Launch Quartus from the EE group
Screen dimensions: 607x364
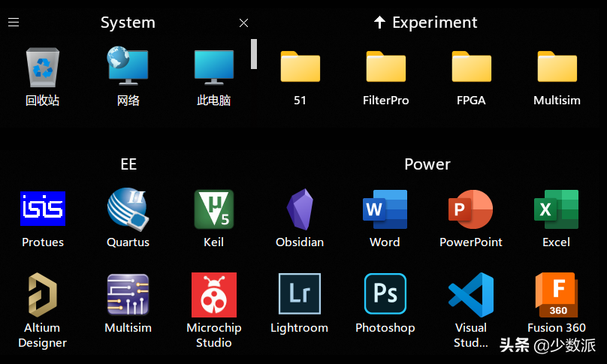pos(128,209)
